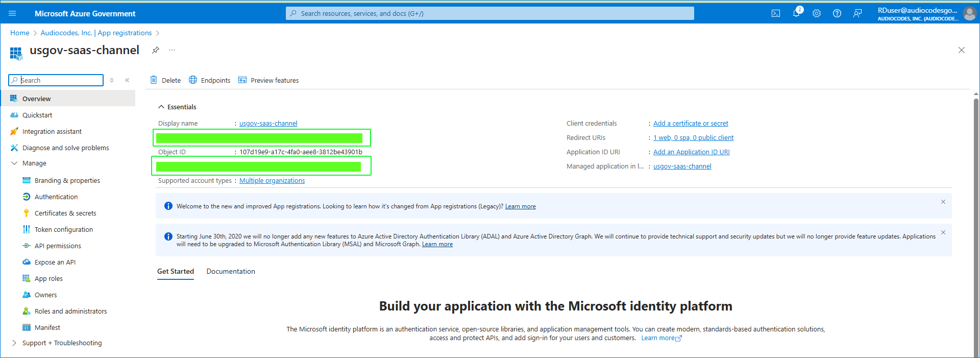
Task: Open the notifications bell
Action: tap(796, 13)
